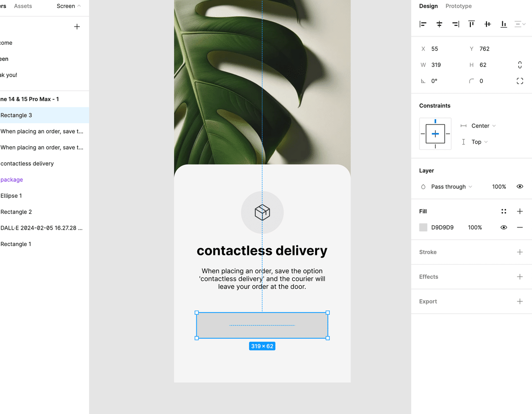Switch to the Design tab
This screenshot has width=532, height=414.
click(x=428, y=6)
